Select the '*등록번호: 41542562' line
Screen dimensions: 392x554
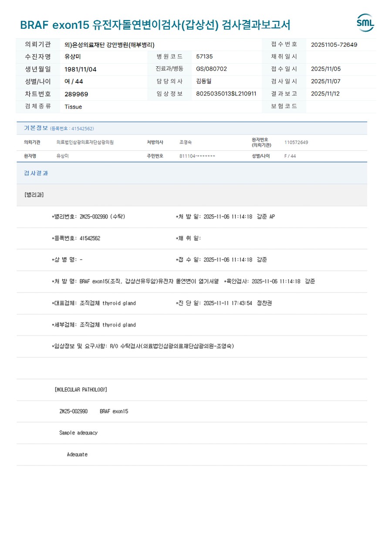tap(76, 238)
